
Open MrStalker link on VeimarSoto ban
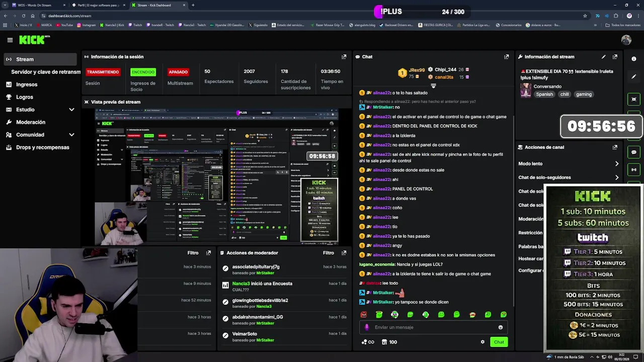click(265, 340)
